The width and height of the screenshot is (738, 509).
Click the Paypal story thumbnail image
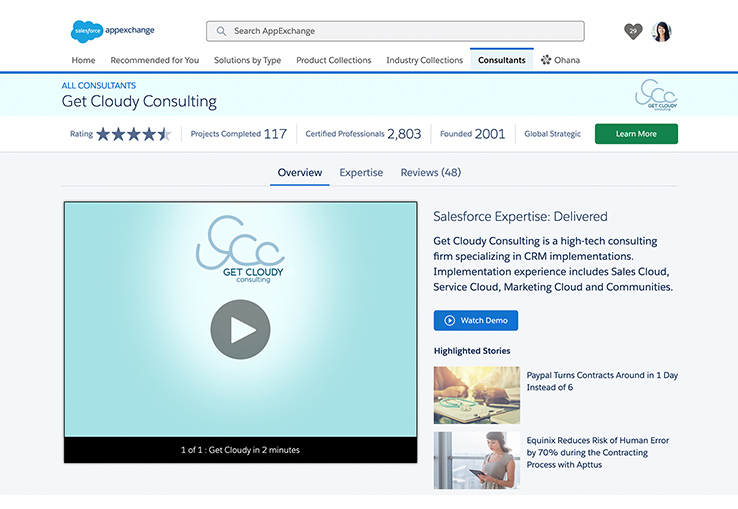[477, 395]
